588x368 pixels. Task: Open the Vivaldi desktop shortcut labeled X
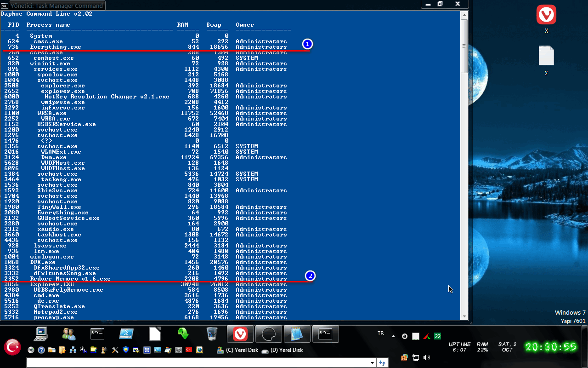pos(546,19)
